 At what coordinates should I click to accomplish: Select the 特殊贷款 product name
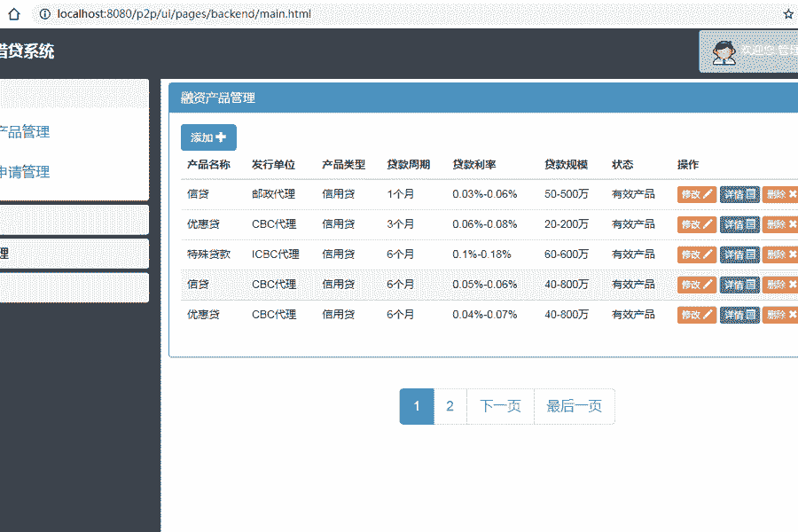pyautogui.click(x=208, y=254)
